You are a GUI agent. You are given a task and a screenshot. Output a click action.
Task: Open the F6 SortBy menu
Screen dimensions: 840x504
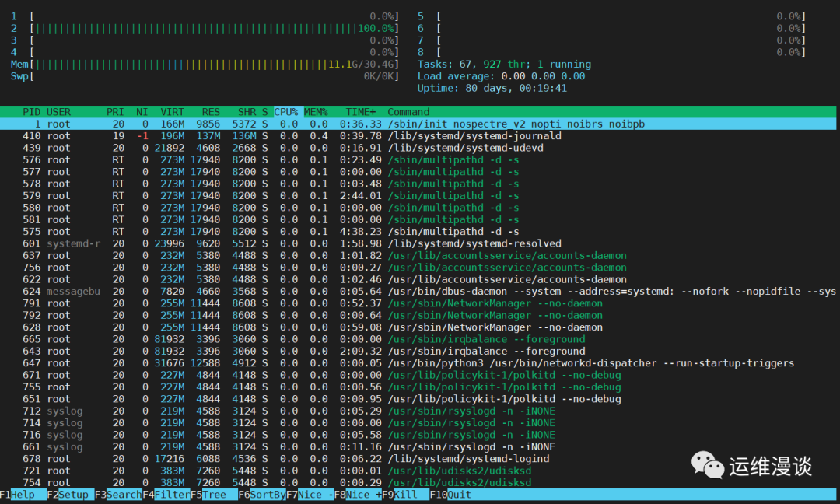(x=262, y=495)
